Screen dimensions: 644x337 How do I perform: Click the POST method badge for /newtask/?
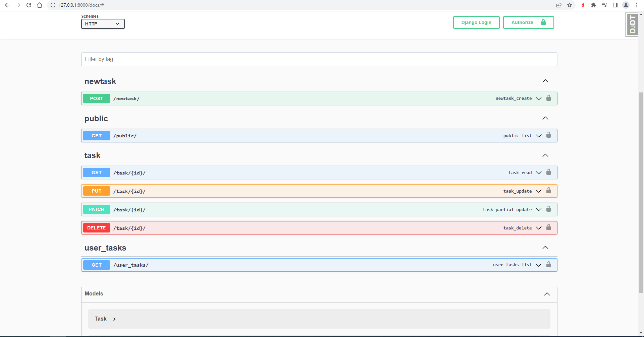click(97, 98)
